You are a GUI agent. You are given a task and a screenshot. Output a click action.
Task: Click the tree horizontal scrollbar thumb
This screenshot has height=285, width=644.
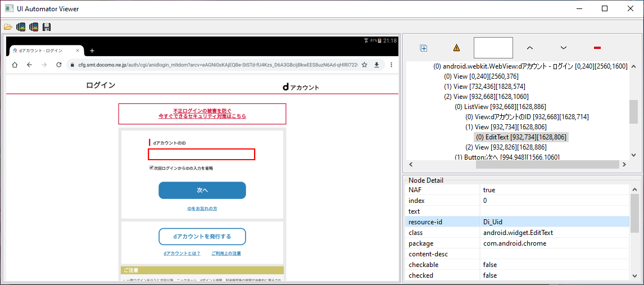[x=547, y=164]
